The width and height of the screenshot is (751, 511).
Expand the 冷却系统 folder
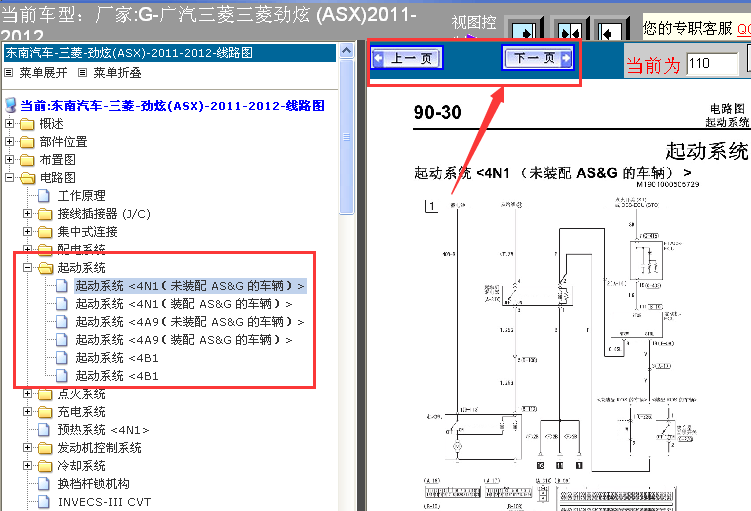[x=27, y=466]
